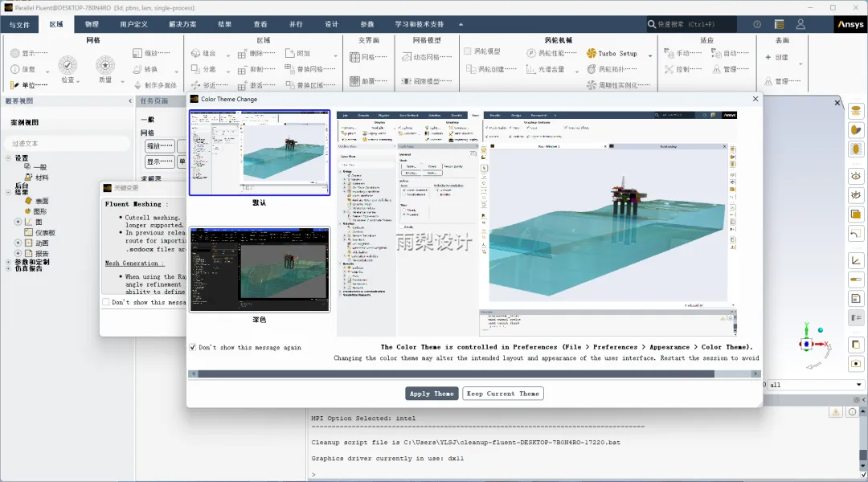Click the Apply Theme button
The height and width of the screenshot is (482, 868).
tap(432, 394)
